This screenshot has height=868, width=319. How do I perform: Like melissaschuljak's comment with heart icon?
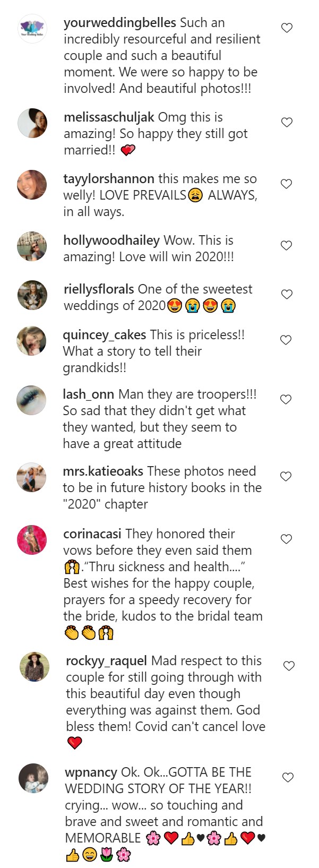point(287,122)
